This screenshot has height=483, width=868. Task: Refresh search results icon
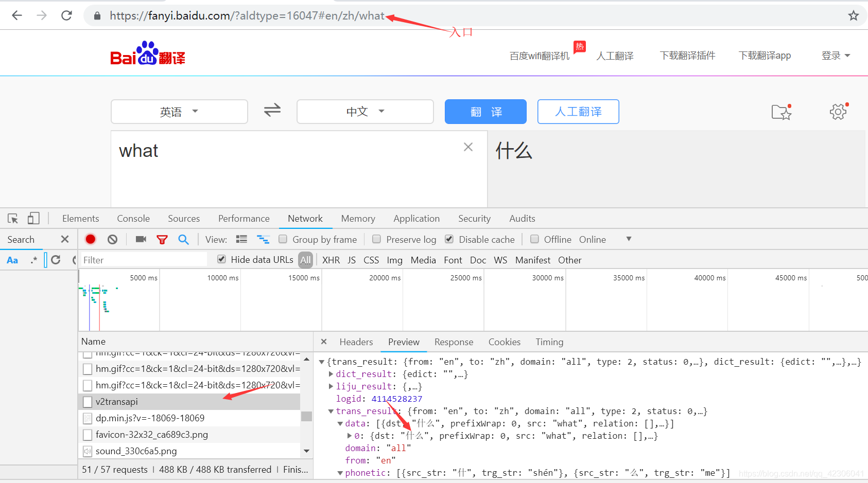[56, 260]
